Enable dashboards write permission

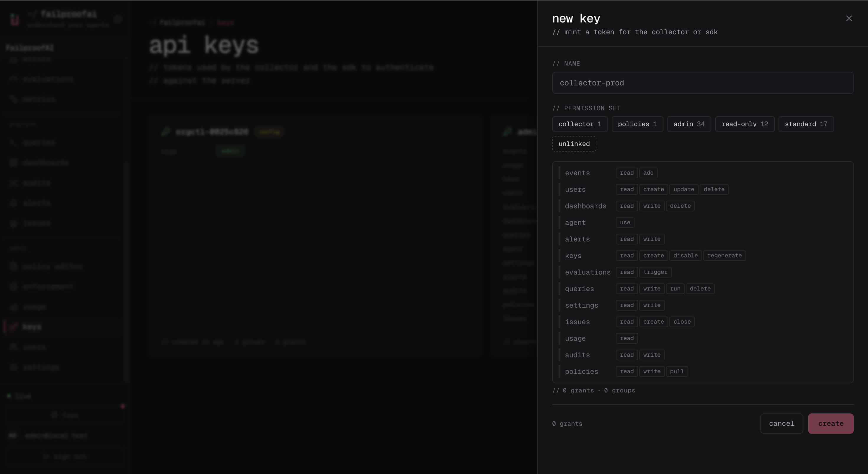[652, 206]
